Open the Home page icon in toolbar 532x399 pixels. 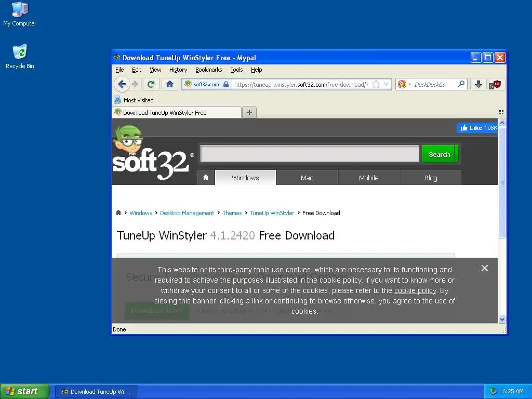click(x=170, y=84)
